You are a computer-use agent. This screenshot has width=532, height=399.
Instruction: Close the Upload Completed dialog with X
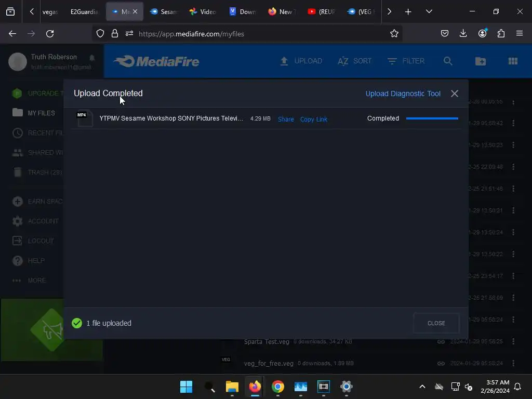click(x=454, y=94)
